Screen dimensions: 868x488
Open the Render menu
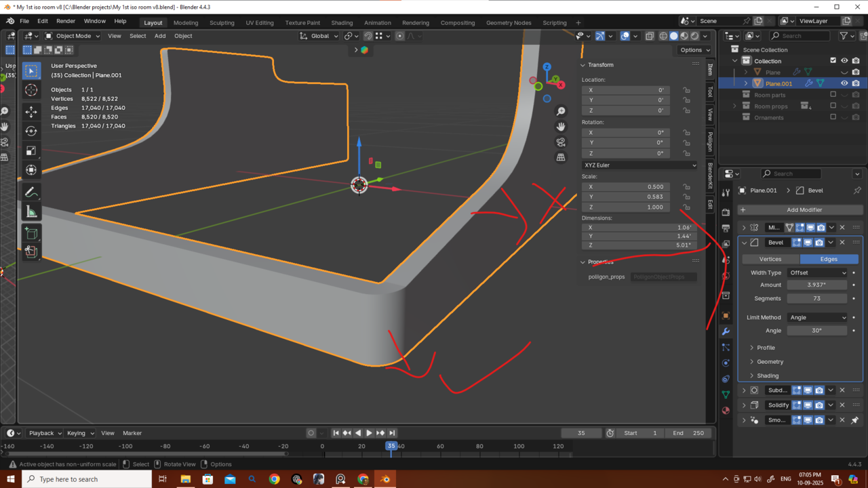66,21
